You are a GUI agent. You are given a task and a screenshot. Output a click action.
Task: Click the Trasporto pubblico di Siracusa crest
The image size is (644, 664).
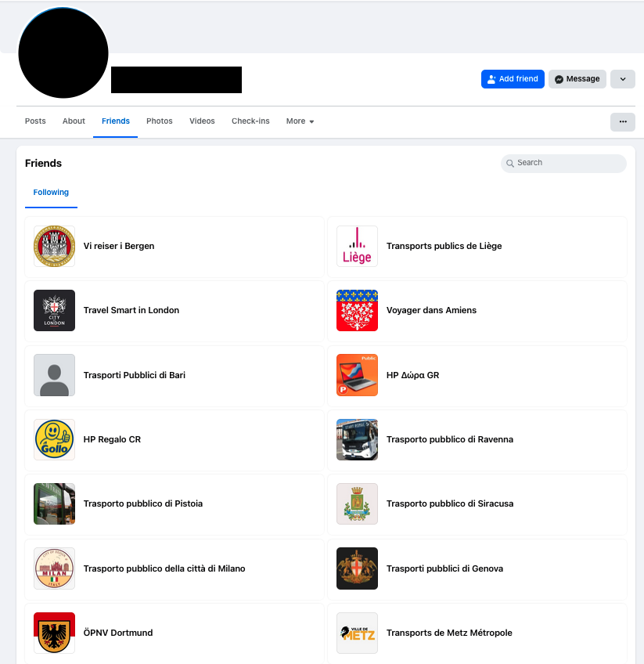tap(357, 503)
